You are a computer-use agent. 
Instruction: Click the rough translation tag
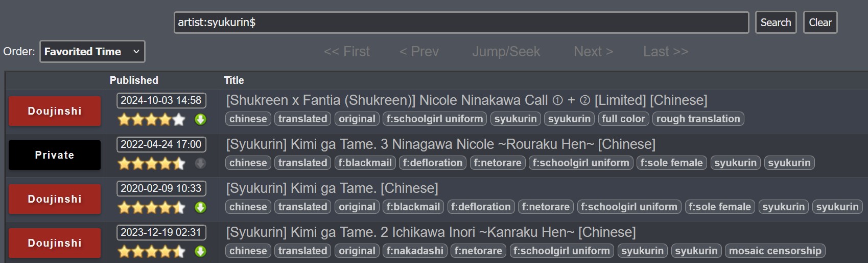698,119
